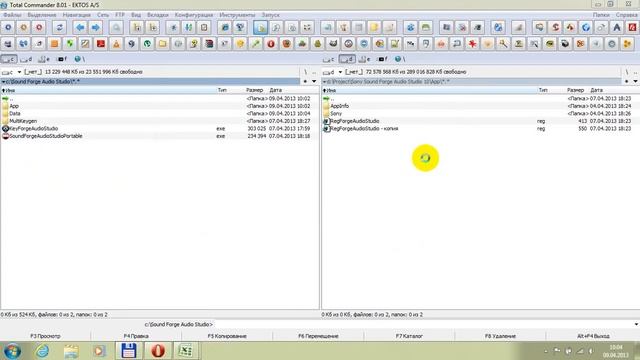The height and width of the screenshot is (360, 640).
Task: Click F5 Копирование button
Action: 227,336
